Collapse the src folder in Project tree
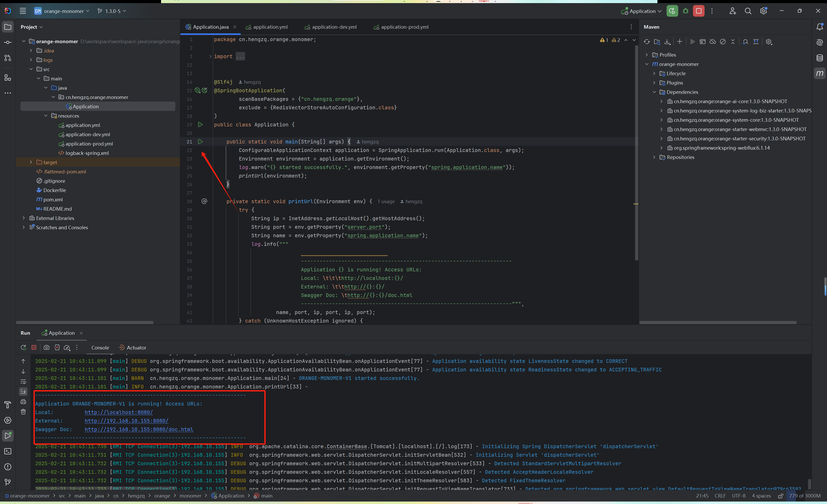The image size is (827, 504). coord(31,69)
